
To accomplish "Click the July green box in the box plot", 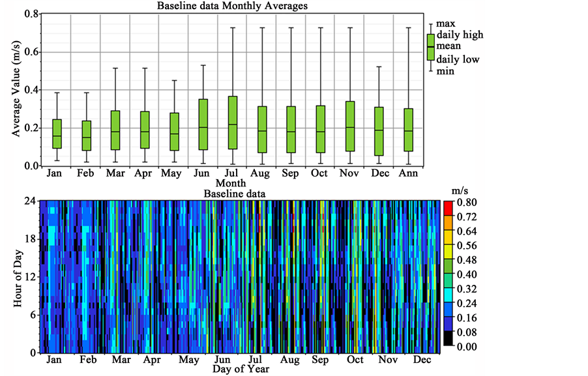I will click(233, 123).
